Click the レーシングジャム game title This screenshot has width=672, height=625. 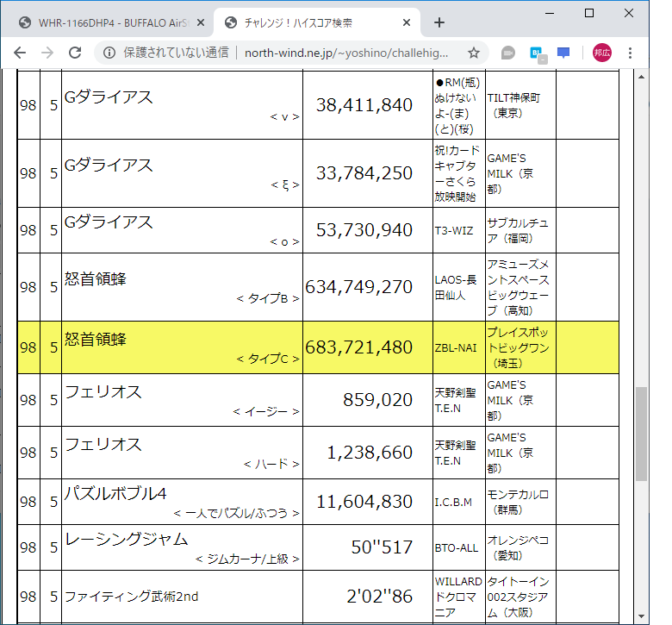pyautogui.click(x=126, y=539)
